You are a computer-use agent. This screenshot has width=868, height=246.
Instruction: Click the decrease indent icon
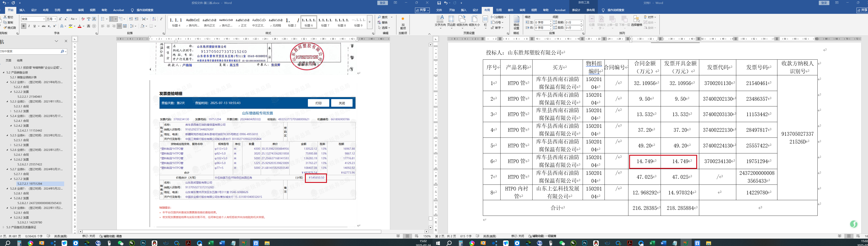tap(131, 19)
